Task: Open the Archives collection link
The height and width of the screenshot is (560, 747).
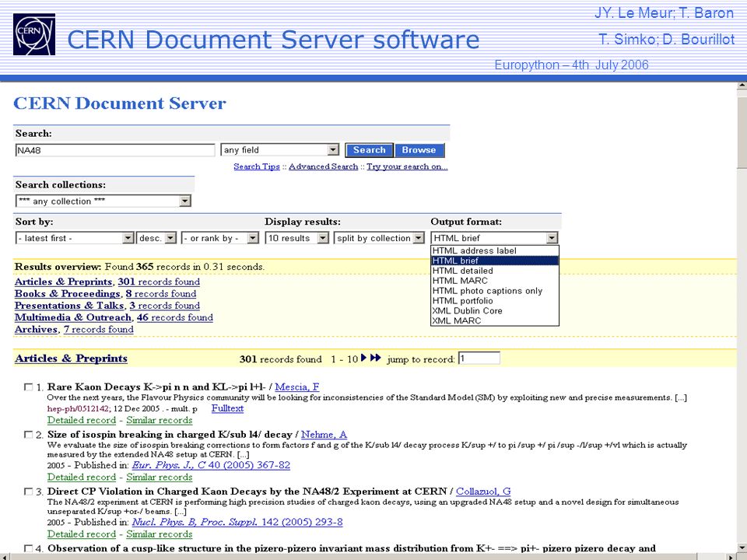Action: [36, 329]
